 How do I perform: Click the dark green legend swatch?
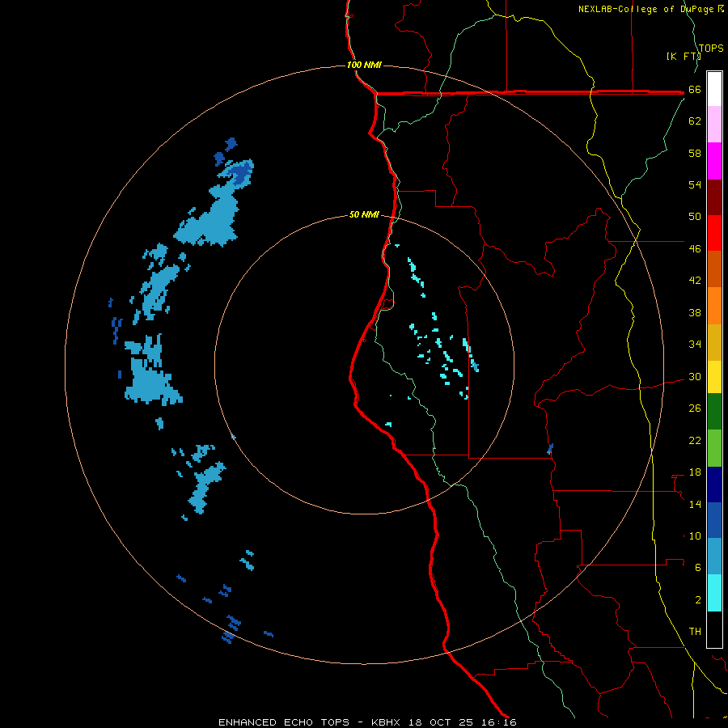(714, 412)
